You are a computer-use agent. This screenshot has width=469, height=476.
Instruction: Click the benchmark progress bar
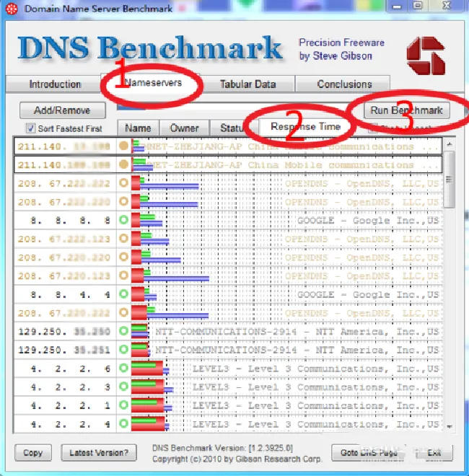pos(238,107)
